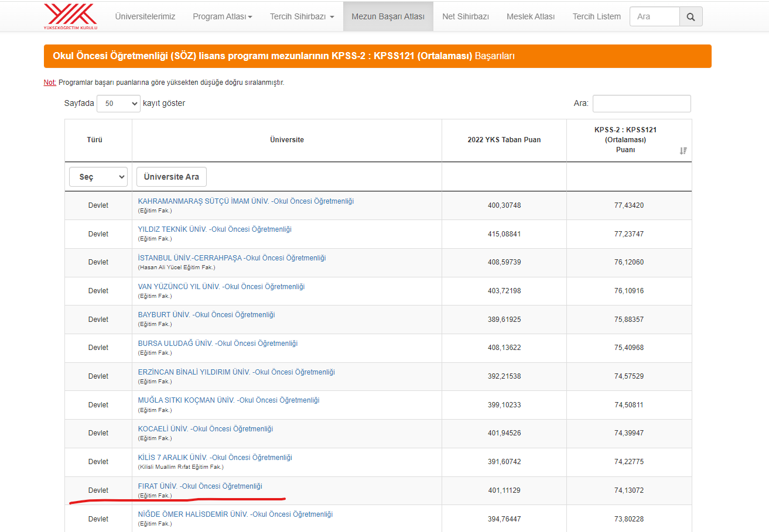This screenshot has height=532, width=769.
Task: Click the table Ara filter input
Action: pyautogui.click(x=642, y=104)
